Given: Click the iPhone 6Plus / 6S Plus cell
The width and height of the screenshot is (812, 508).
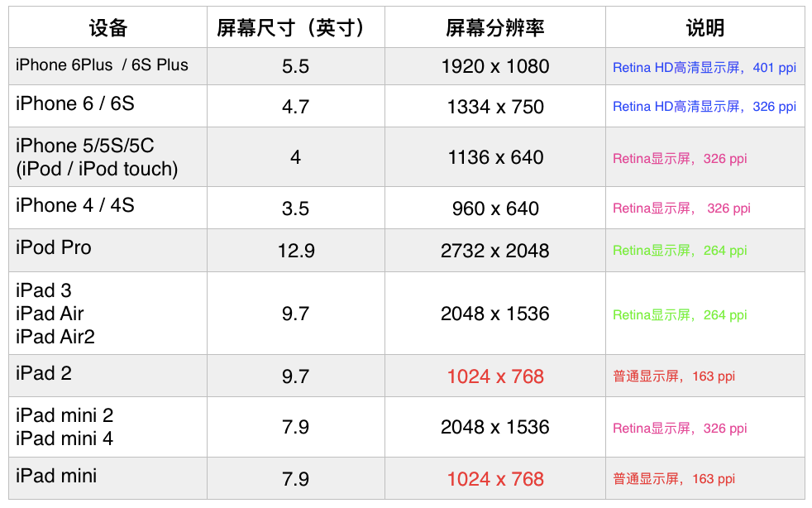Looking at the screenshot, I should click(103, 65).
